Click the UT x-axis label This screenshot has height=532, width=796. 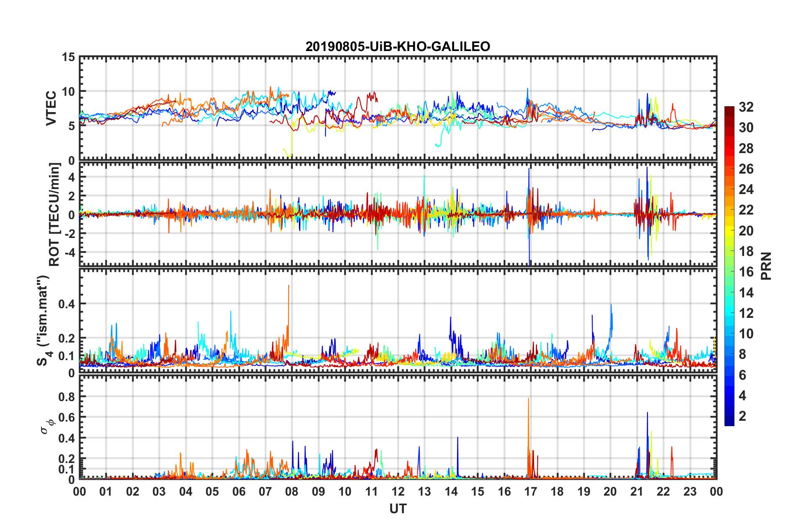point(398,509)
